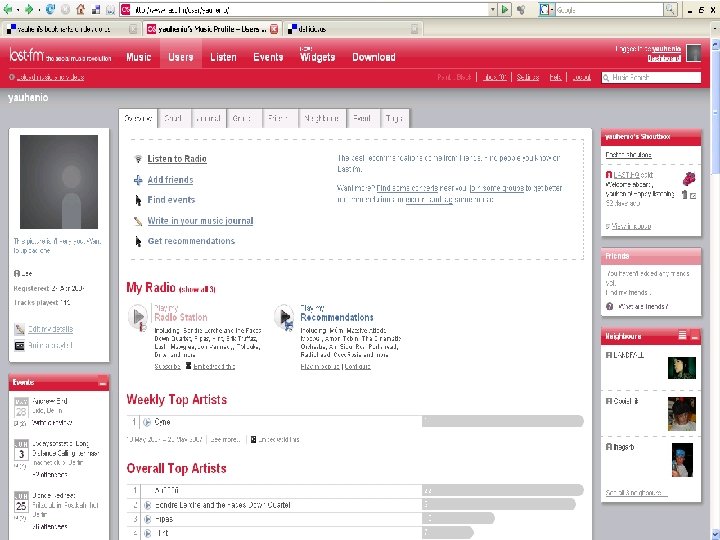
Task: Click the See more link under Weekly Top Artists
Action: point(225,439)
